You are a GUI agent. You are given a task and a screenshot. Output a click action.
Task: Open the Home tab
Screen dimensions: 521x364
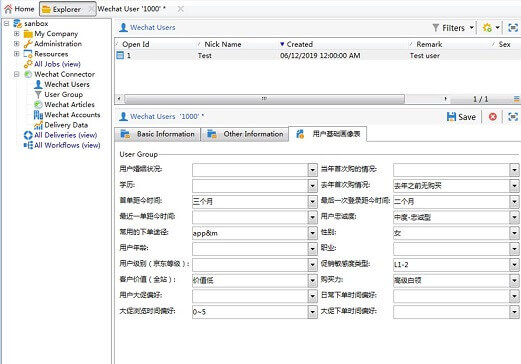coord(19,9)
